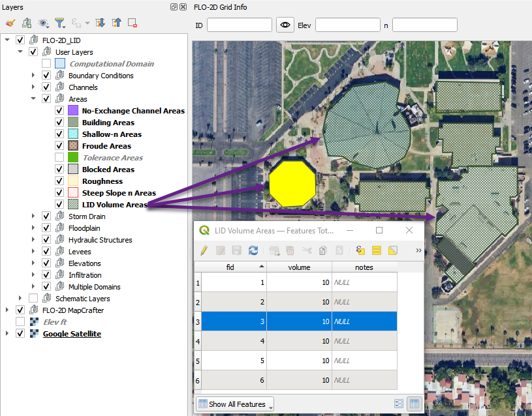Toggle editing mode pencil in attribute table
Screen dimensions: 532x416
point(204,250)
